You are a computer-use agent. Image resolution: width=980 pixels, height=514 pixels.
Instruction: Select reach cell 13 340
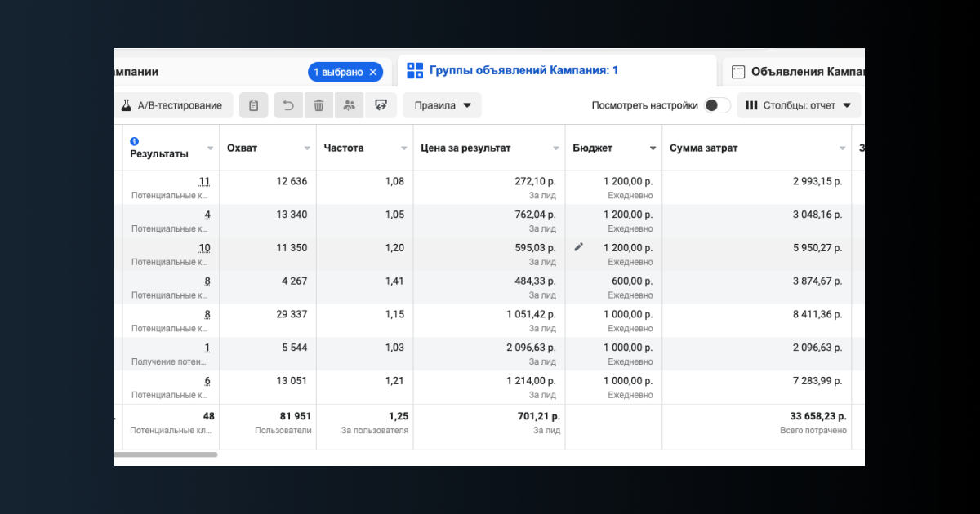[x=292, y=215]
